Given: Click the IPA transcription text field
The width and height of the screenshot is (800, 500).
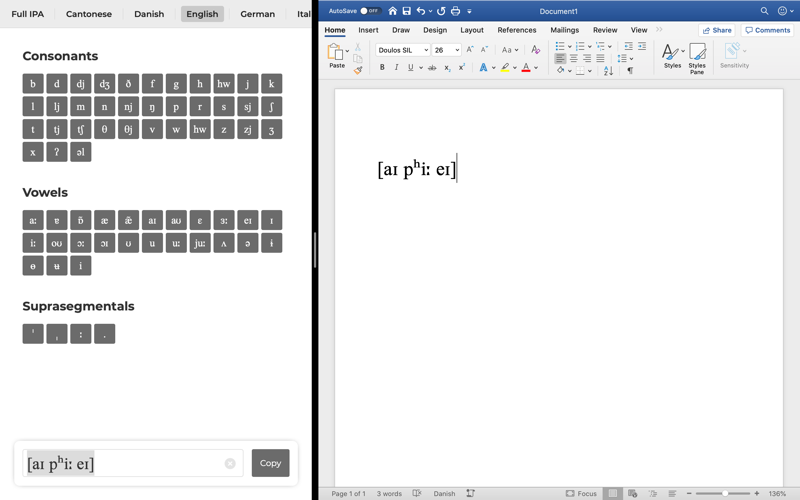Looking at the screenshot, I should (133, 463).
